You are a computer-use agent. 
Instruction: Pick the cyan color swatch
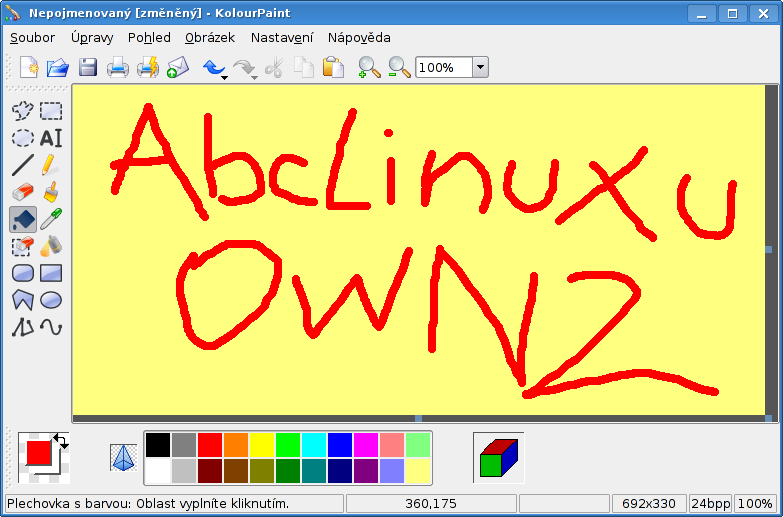(314, 445)
